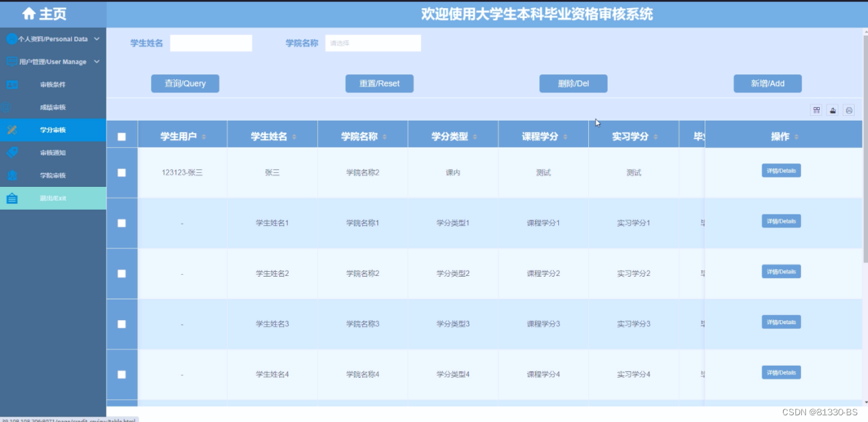This screenshot has height=422, width=868.
Task: Click the cell 课程学分2
Action: tap(543, 273)
